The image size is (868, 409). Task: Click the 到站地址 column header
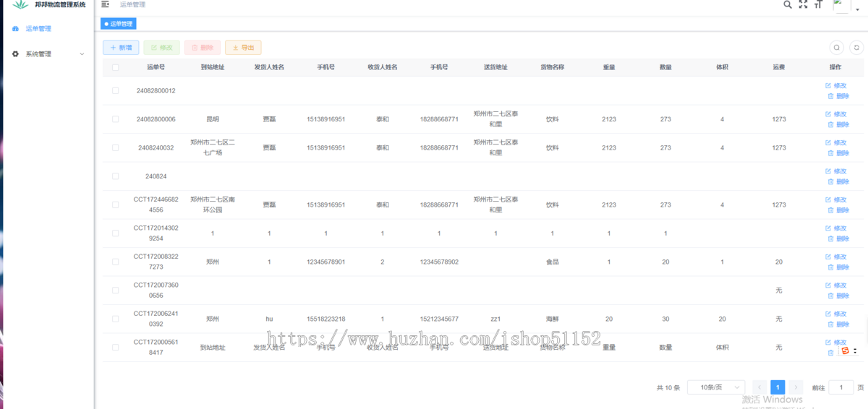coord(213,67)
